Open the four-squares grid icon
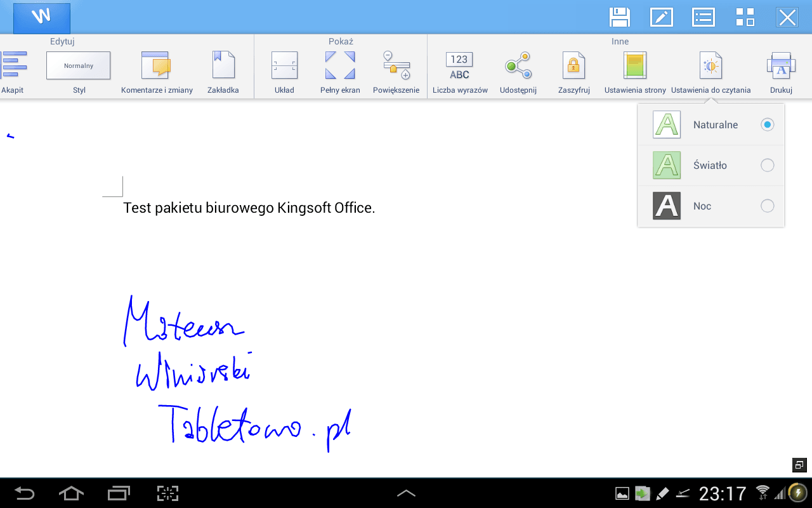The width and height of the screenshot is (812, 508). (745, 17)
